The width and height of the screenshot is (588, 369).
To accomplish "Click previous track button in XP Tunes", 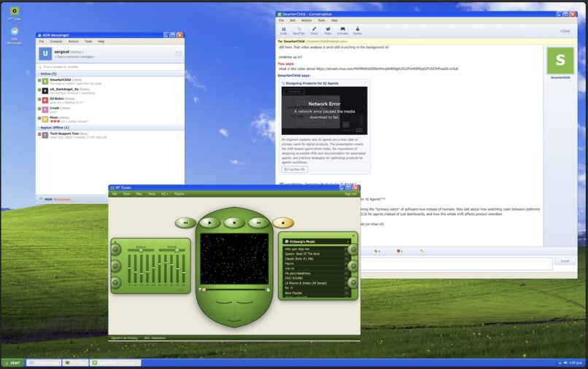I will pos(185,222).
